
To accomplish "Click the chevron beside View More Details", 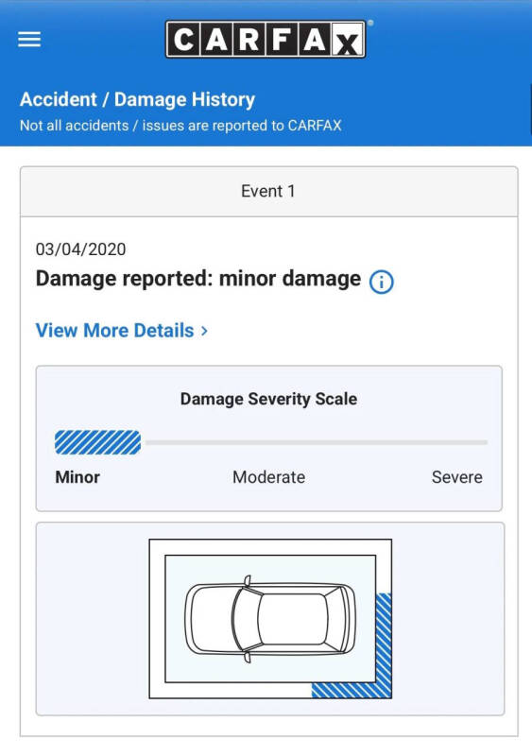I will [204, 331].
